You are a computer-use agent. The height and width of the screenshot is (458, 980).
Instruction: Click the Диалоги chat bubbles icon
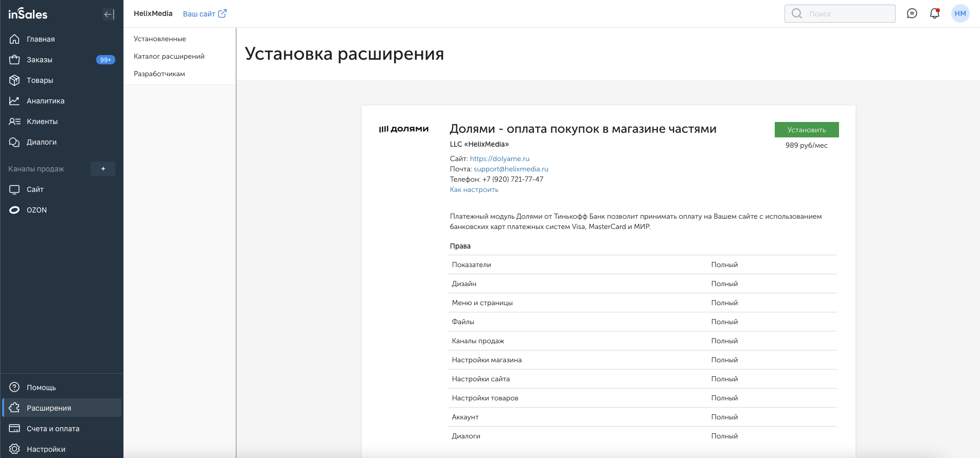[x=14, y=142]
